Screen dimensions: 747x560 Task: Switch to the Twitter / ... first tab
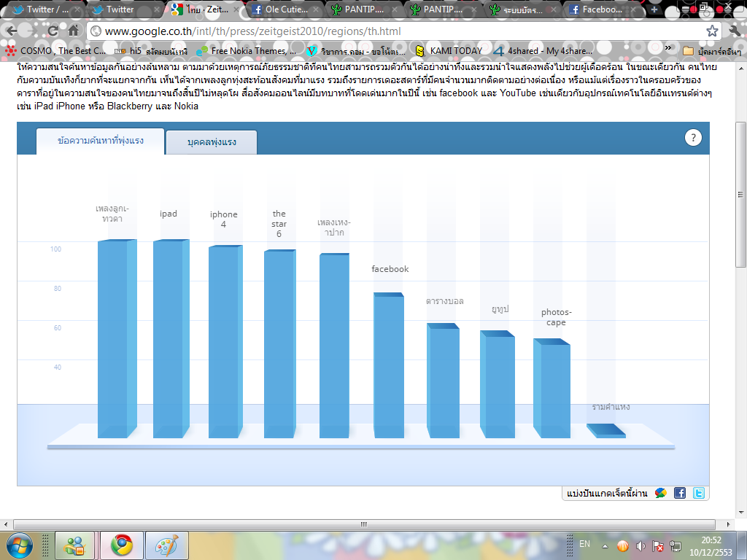[46, 9]
